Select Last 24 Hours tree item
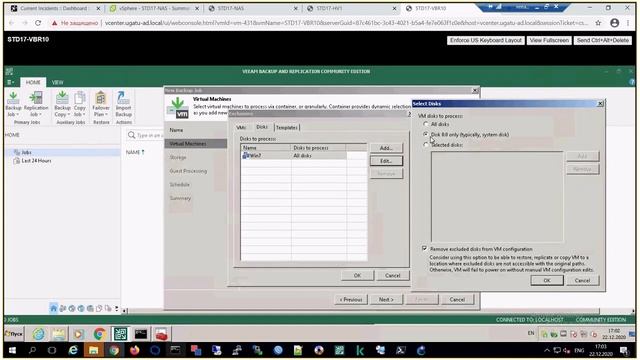 [36, 161]
